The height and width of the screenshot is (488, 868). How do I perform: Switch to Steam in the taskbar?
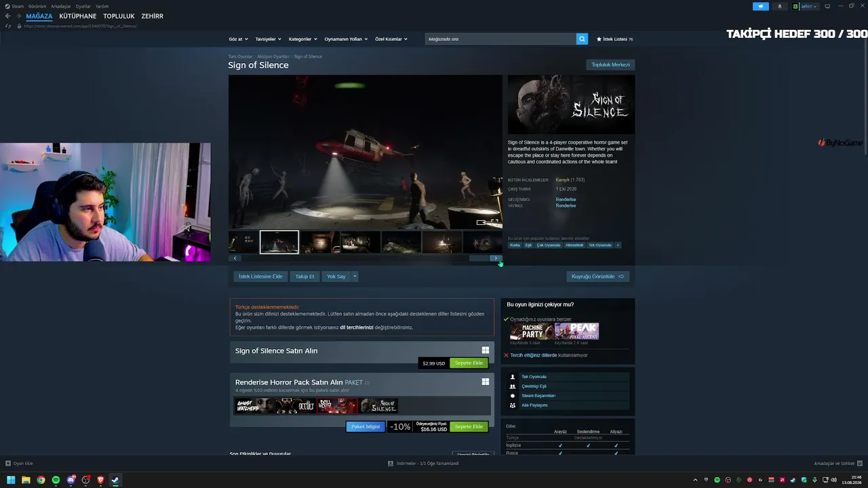pos(115,480)
